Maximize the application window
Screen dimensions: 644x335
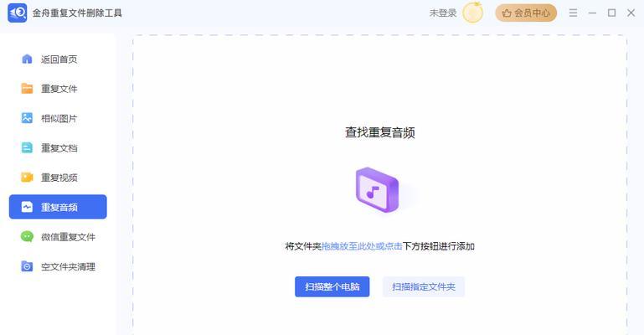coord(611,13)
